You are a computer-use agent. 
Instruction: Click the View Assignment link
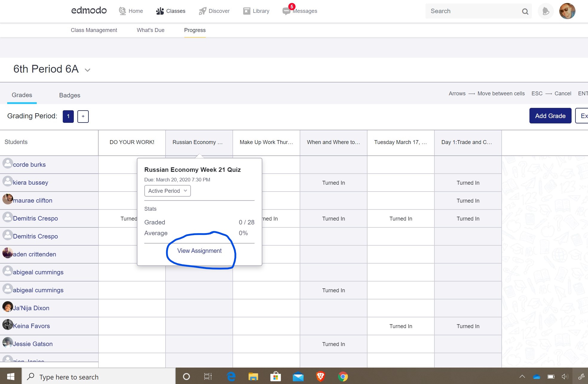click(x=199, y=251)
